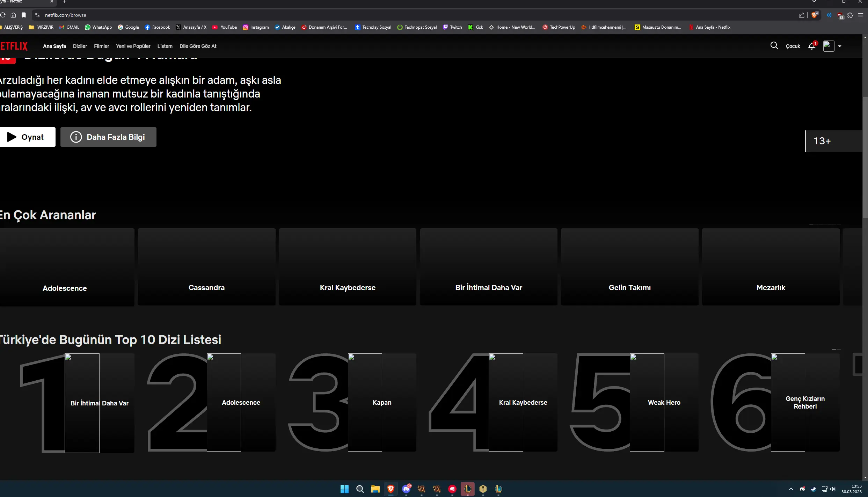Image resolution: width=868 pixels, height=497 pixels.
Task: Open the Çocuk kids profile link
Action: (793, 46)
